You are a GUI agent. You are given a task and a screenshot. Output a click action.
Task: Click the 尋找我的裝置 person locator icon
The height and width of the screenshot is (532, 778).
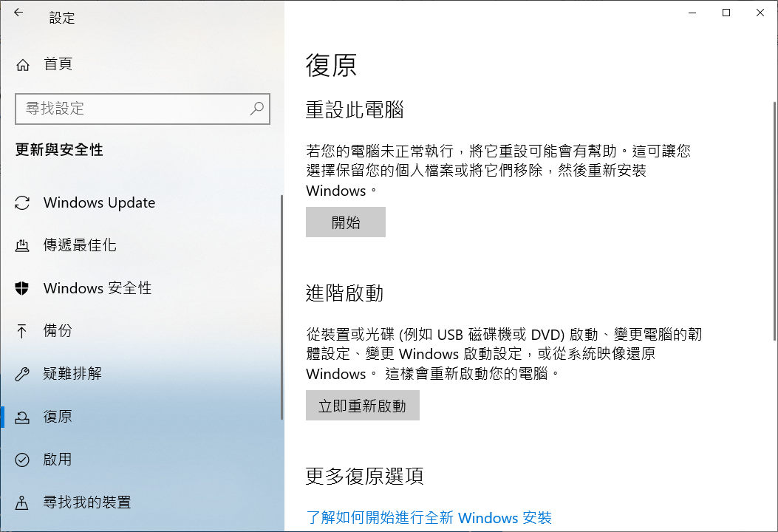(x=22, y=502)
